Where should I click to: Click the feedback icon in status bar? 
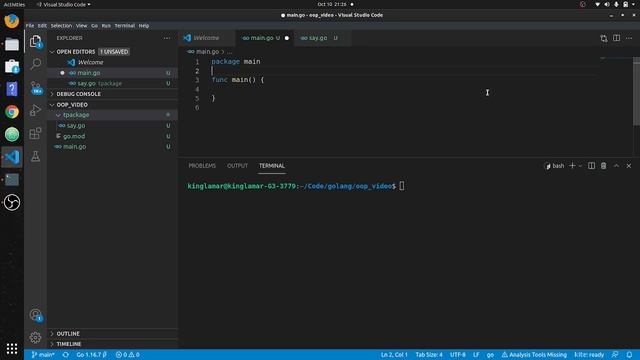[615, 355]
